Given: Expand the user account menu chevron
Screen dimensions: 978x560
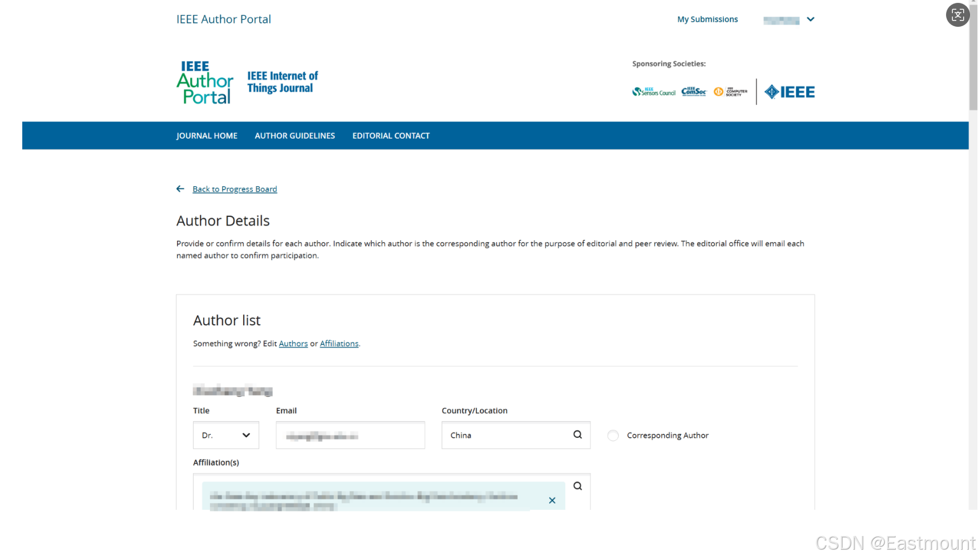Looking at the screenshot, I should [x=811, y=19].
